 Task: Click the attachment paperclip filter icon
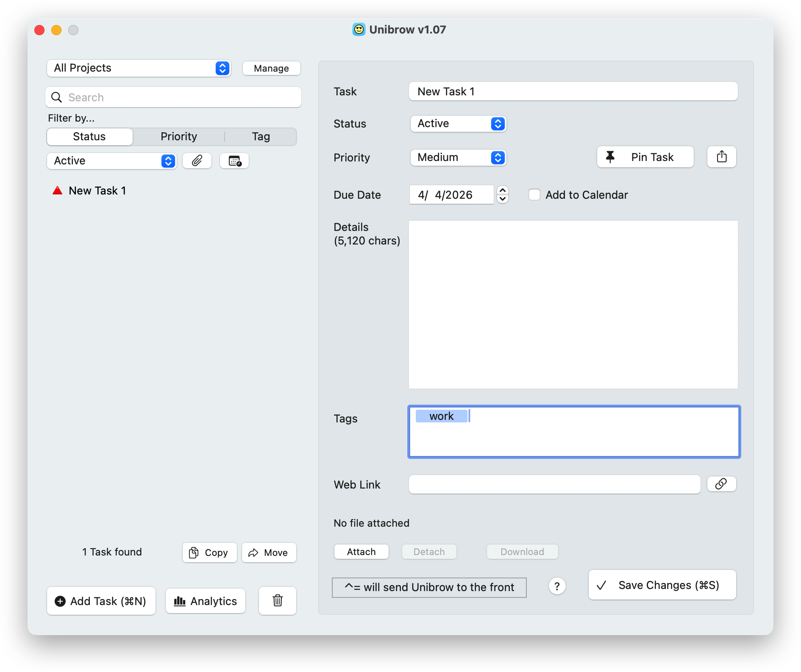click(197, 161)
